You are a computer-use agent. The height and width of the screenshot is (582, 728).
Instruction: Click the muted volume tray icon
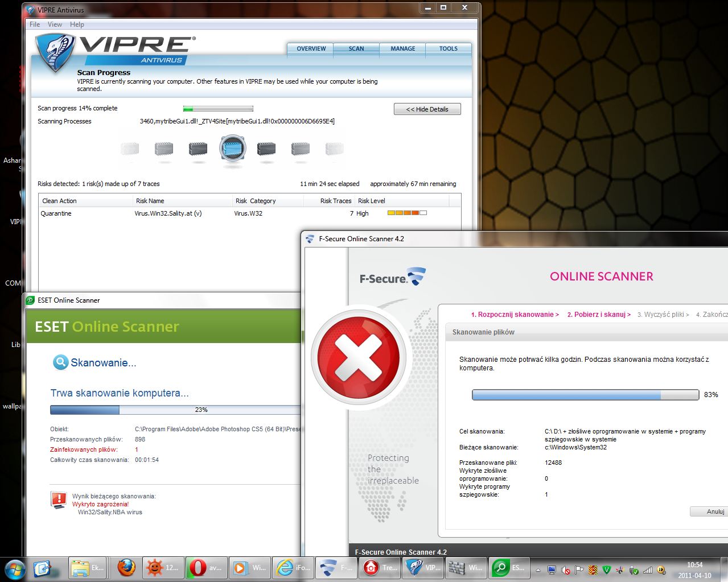pos(565,570)
